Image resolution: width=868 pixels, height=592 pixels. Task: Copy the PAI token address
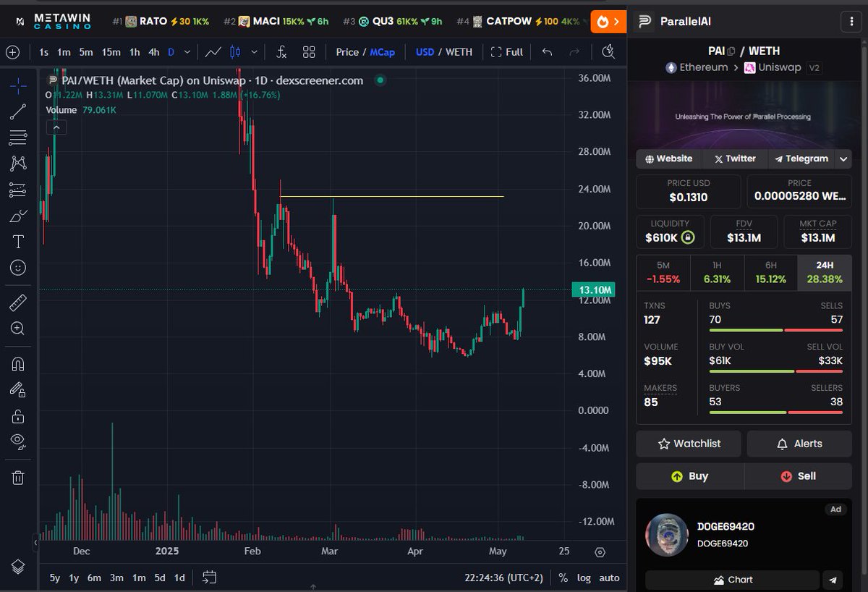[732, 51]
